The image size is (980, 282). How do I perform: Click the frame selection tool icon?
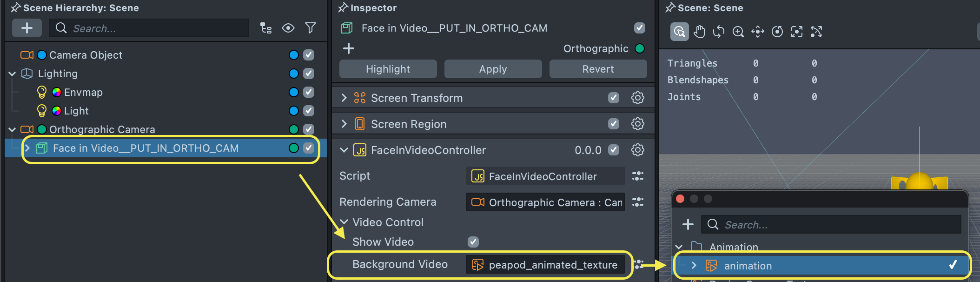click(797, 32)
